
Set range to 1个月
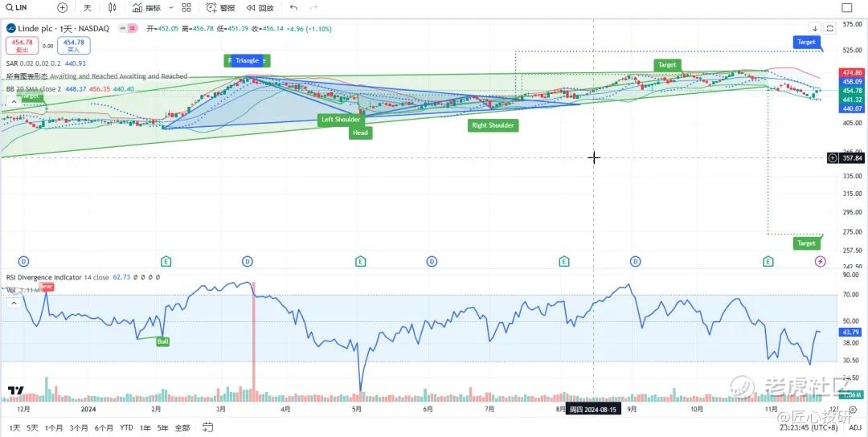pyautogui.click(x=54, y=427)
